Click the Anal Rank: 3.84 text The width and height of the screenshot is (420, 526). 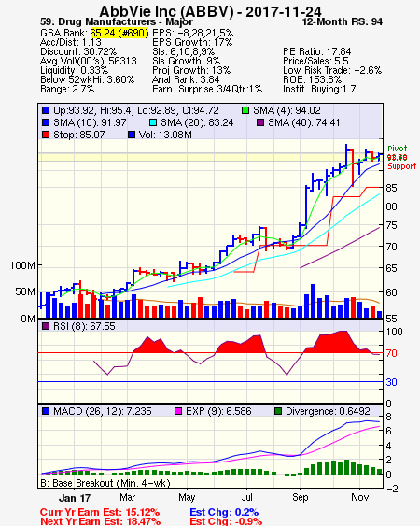(186, 79)
